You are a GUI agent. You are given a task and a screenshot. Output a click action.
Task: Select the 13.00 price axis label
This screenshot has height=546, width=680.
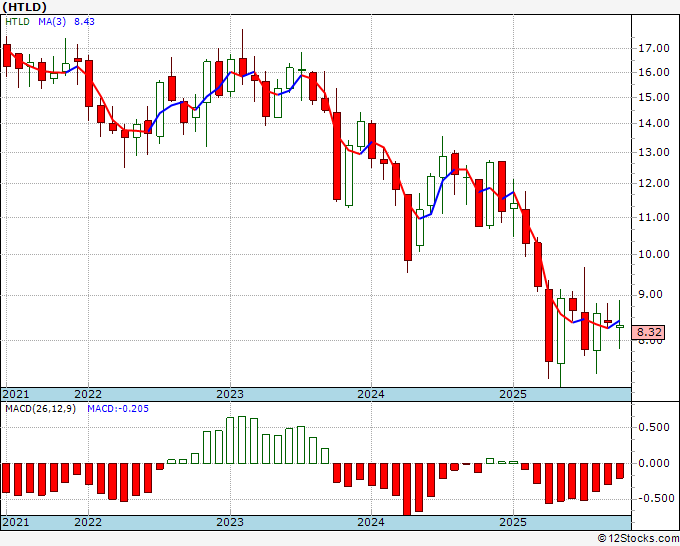[x=654, y=153]
